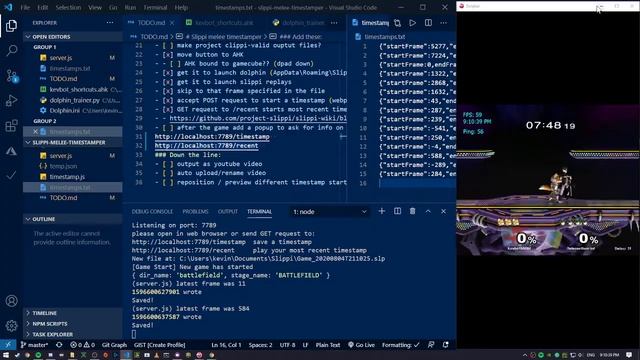The height and width of the screenshot is (360, 640).
Task: Split the terminal panel
Action: pos(397,211)
